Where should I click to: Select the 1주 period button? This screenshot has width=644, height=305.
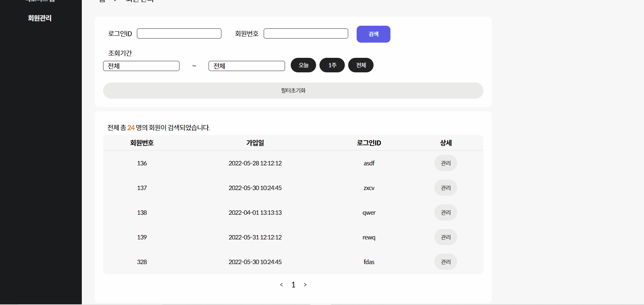coord(332,65)
